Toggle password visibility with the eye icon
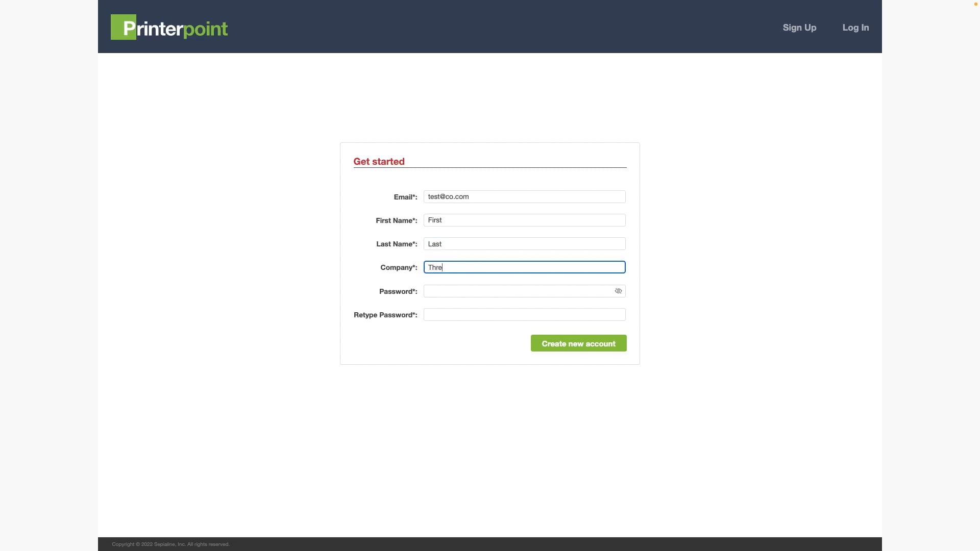Viewport: 980px width, 551px height. pos(618,291)
